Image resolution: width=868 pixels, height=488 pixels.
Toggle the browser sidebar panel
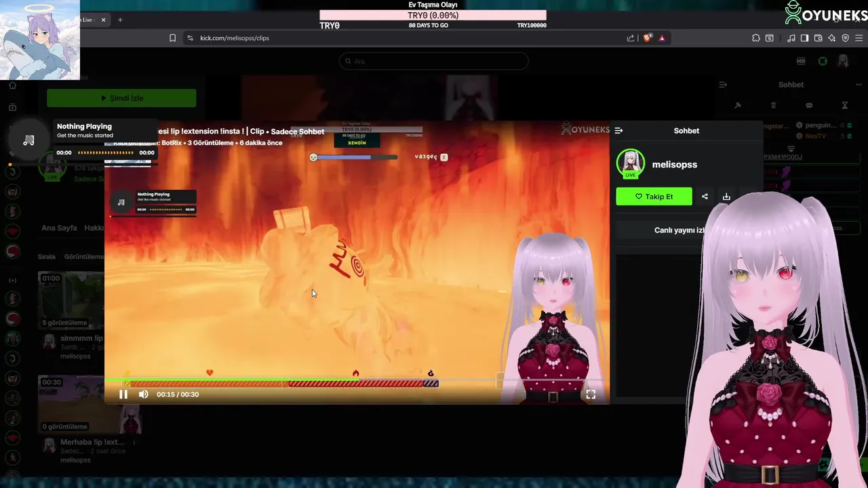pyautogui.click(x=804, y=38)
